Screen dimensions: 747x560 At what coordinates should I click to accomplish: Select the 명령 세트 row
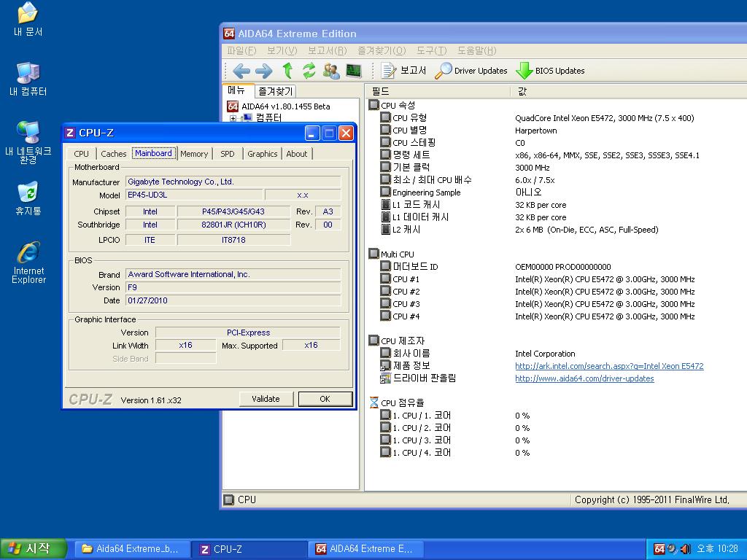tap(540, 155)
